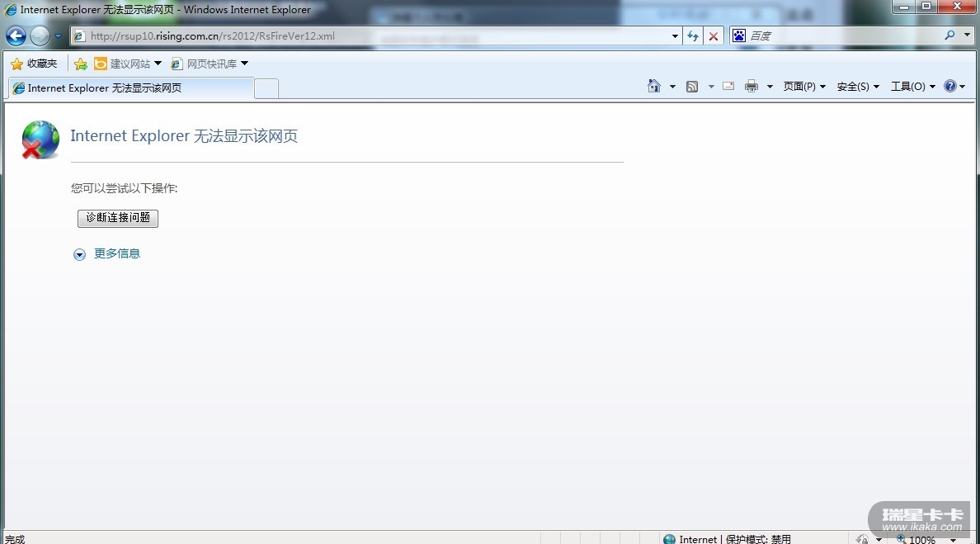
Task: Close the Internet Explorer window
Action: click(957, 7)
